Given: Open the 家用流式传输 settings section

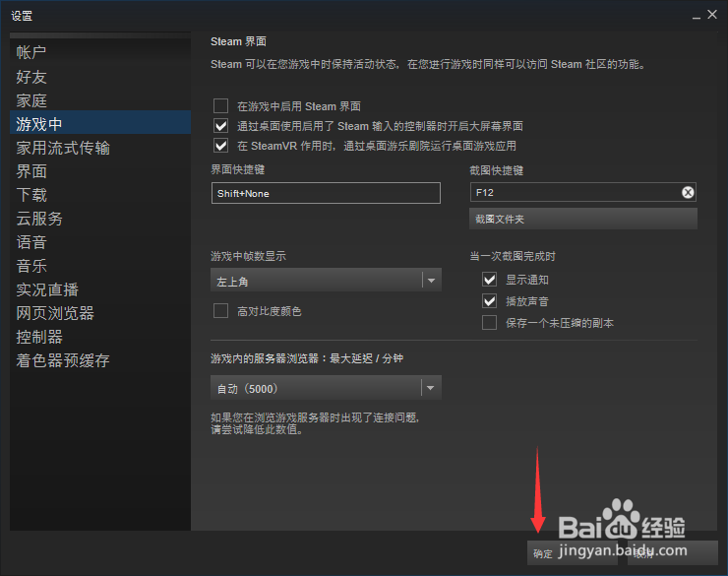Looking at the screenshot, I should click(x=100, y=148).
